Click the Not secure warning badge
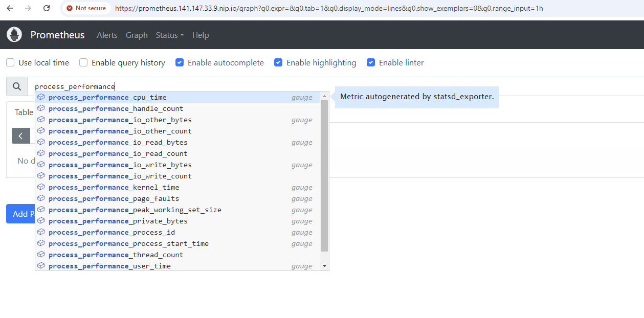Image resolution: width=644 pixels, height=318 pixels. [85, 8]
